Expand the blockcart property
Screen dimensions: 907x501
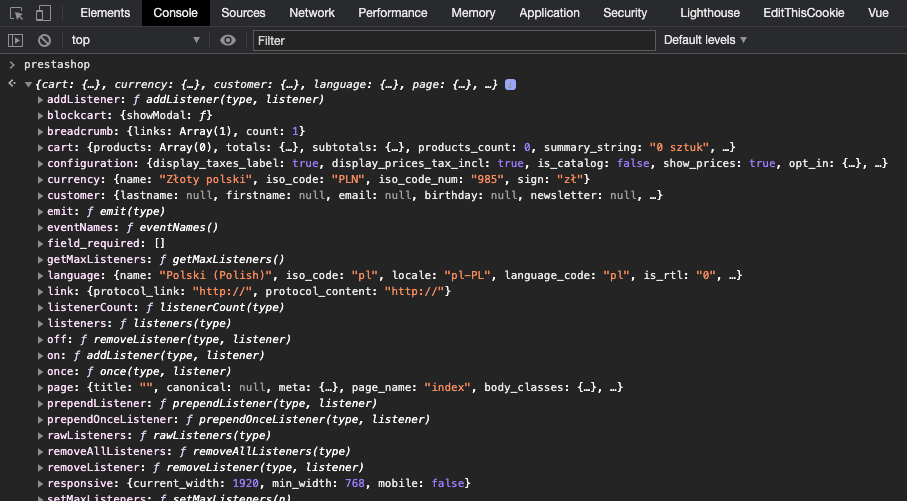pyautogui.click(x=40, y=116)
